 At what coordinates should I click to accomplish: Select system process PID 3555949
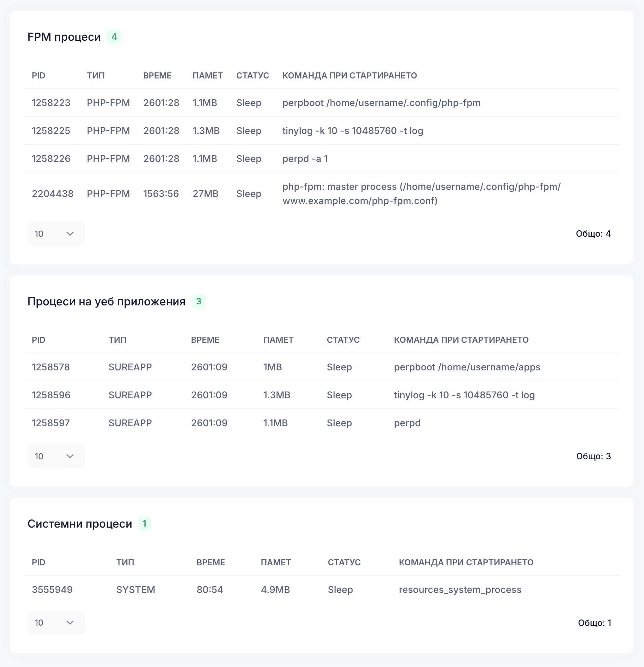52,590
